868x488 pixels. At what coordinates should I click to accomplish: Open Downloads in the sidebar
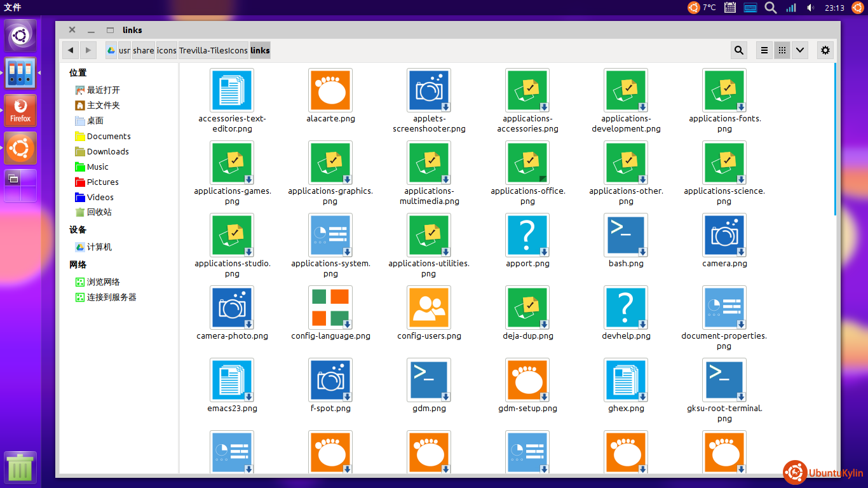click(107, 151)
